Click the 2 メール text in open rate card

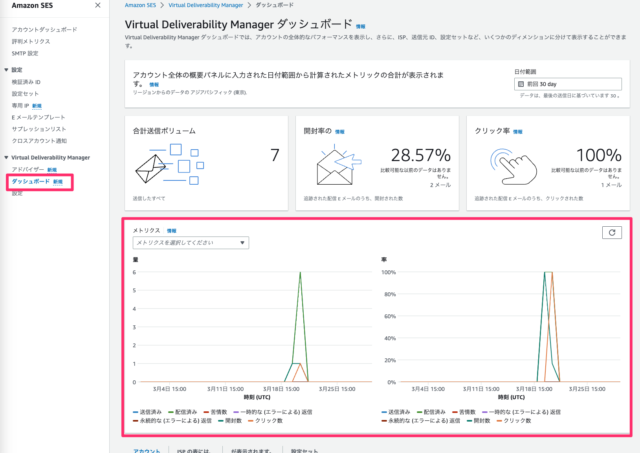click(x=440, y=185)
